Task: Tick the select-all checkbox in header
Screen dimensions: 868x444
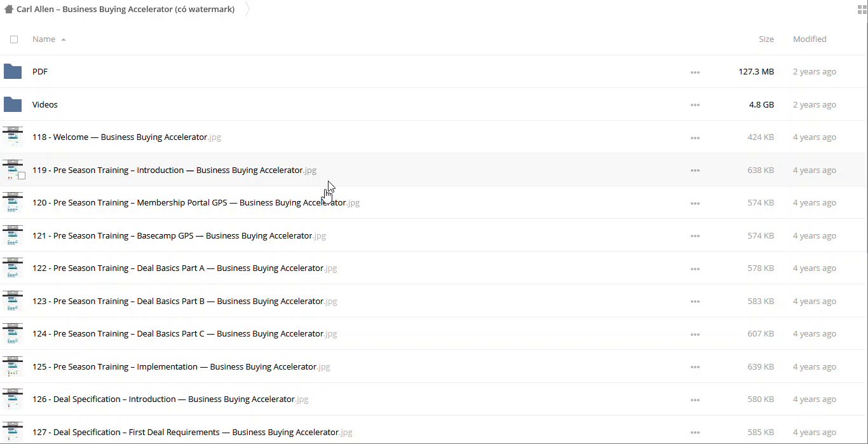Action: coord(14,39)
